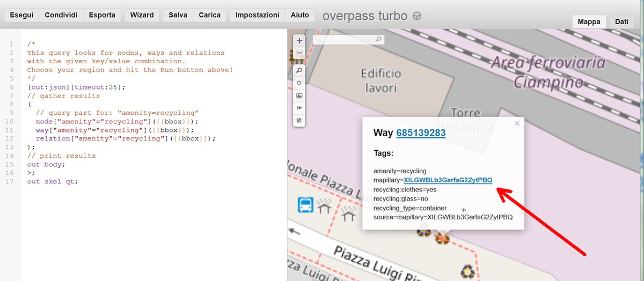Click the Esporta export button
The width and height of the screenshot is (644, 281).
pos(102,15)
